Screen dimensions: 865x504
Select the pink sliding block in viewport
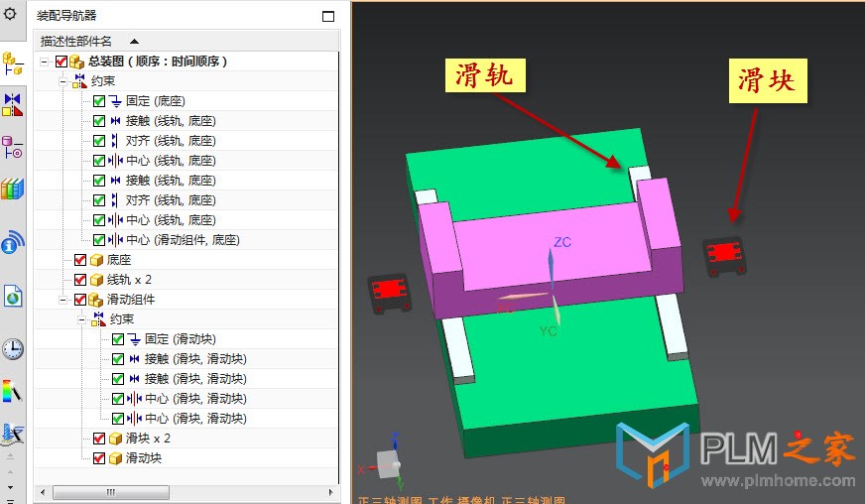point(552,246)
